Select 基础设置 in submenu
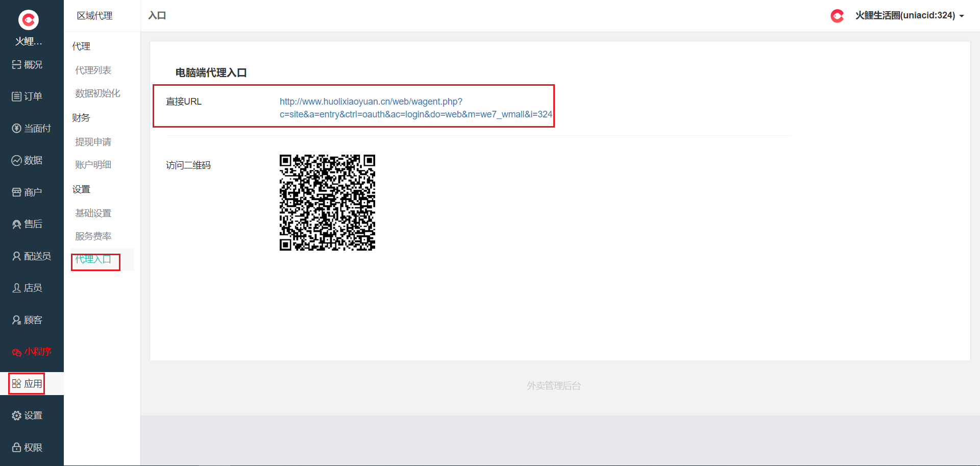The width and height of the screenshot is (980, 466). click(93, 213)
